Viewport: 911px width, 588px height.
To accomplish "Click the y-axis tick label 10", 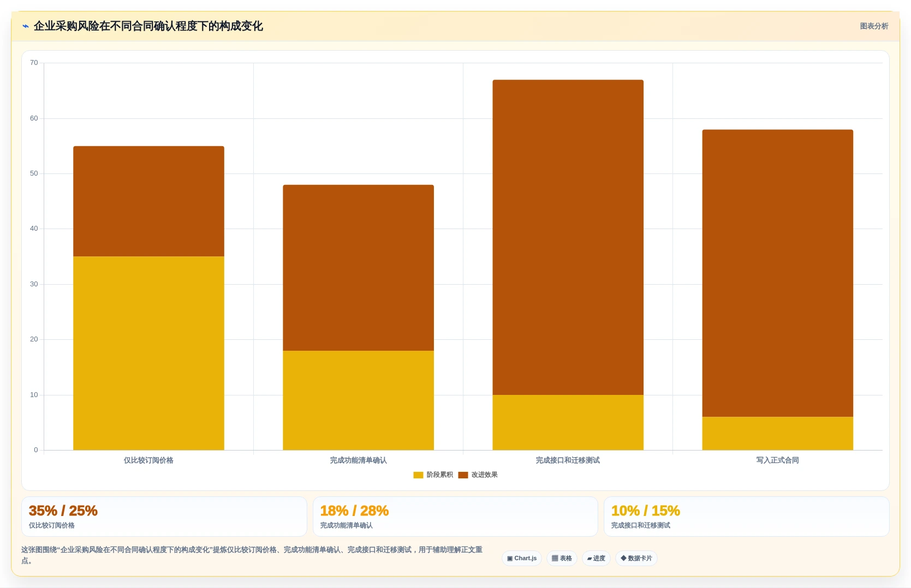I will 34,395.
